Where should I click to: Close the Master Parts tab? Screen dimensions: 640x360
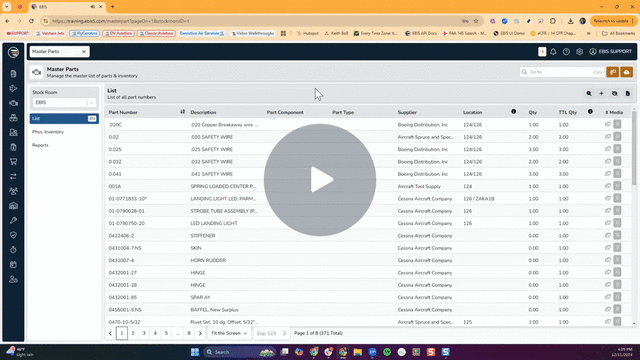click(84, 52)
